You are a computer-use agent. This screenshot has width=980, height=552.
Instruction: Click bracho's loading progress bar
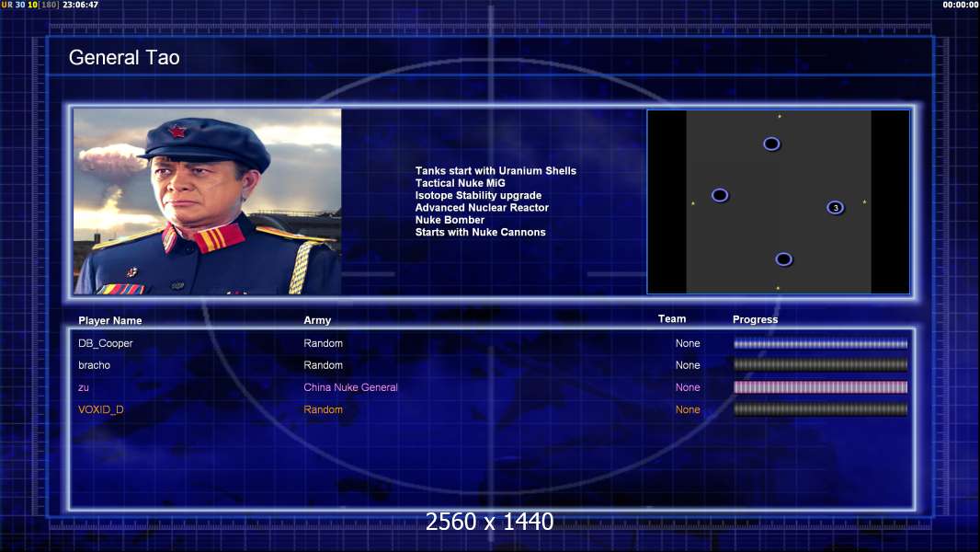tap(820, 365)
